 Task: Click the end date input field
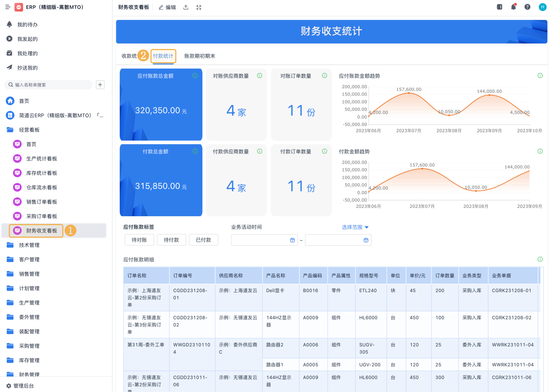[x=333, y=240]
